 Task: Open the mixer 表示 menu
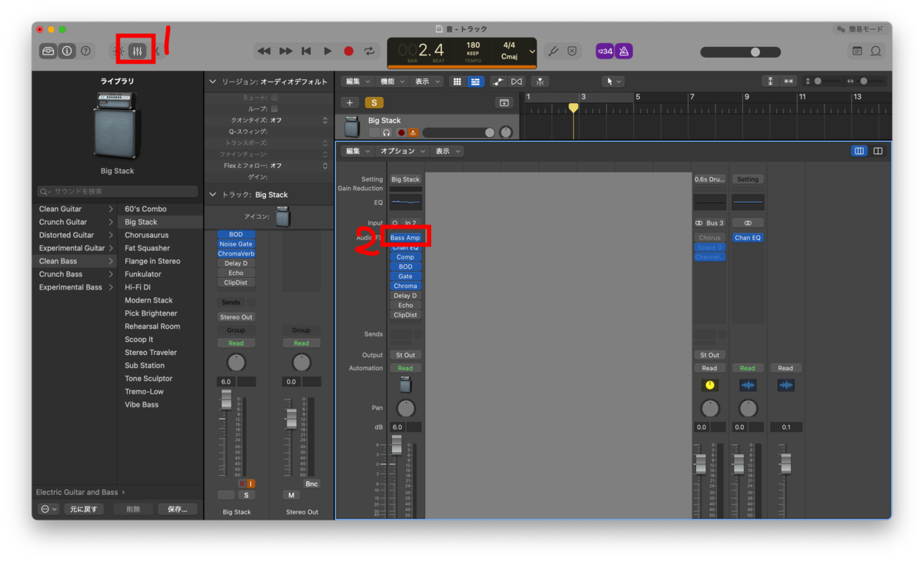[x=447, y=151]
